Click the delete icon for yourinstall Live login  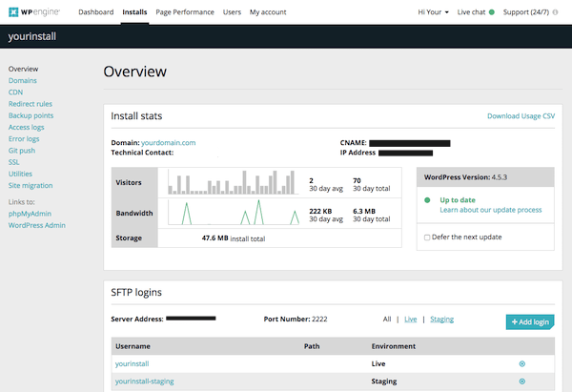pyautogui.click(x=522, y=364)
